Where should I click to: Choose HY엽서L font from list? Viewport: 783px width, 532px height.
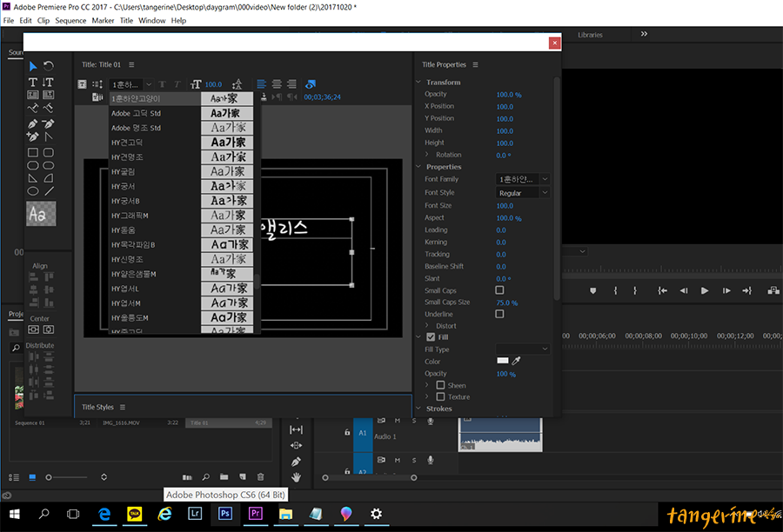point(181,289)
